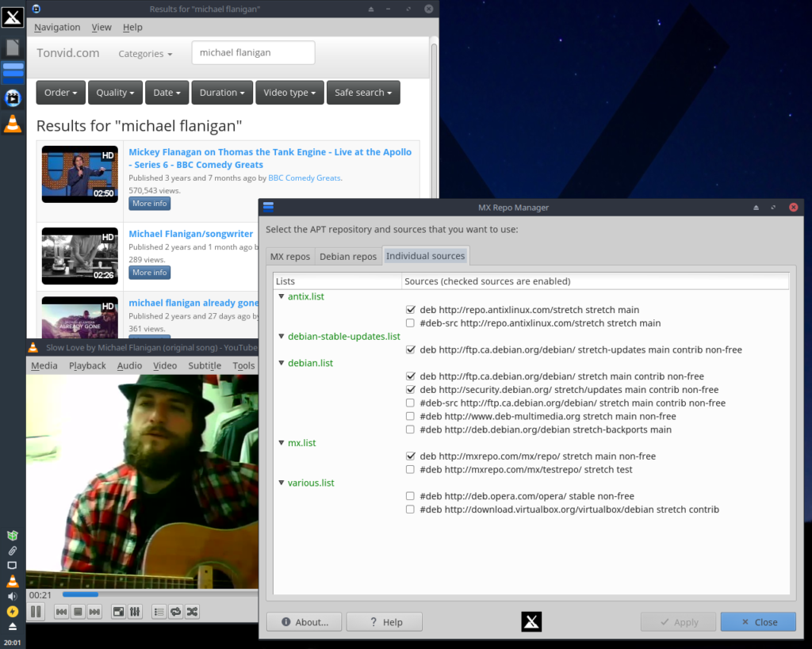
Task: Enable virtualbox debian stretch contrib source
Action: [x=410, y=510]
